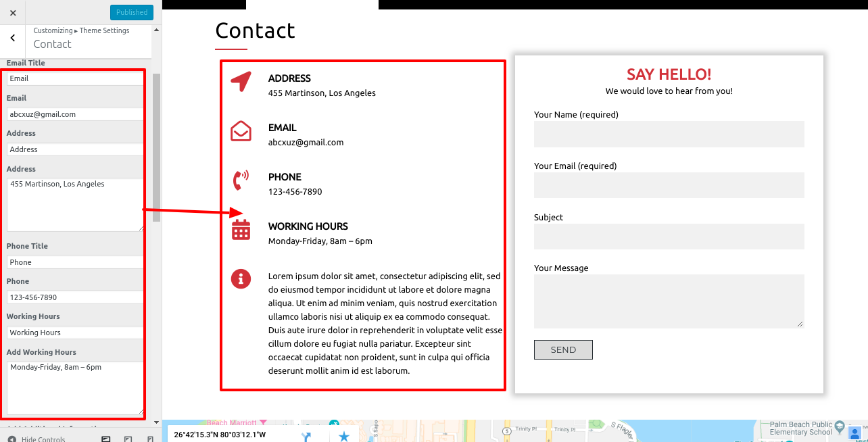Close the Customizer with the X icon

(x=13, y=13)
